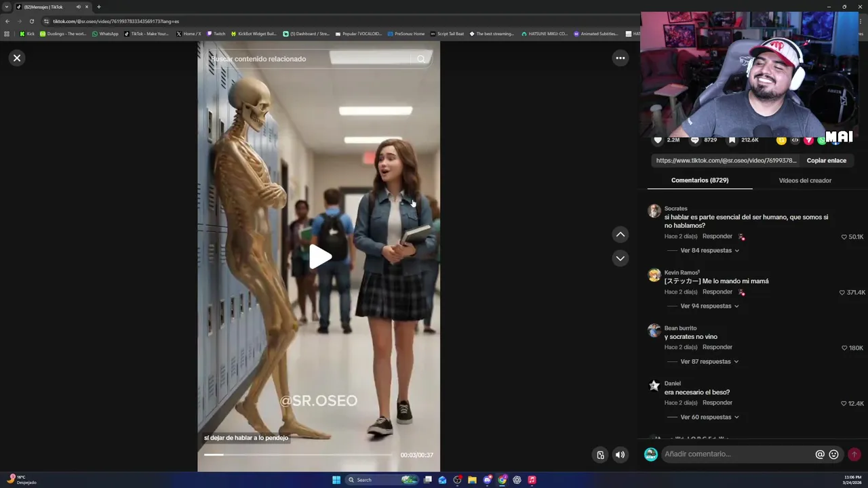Switch to Videos del creador tab
Image resolution: width=868 pixels, height=488 pixels.
point(805,180)
